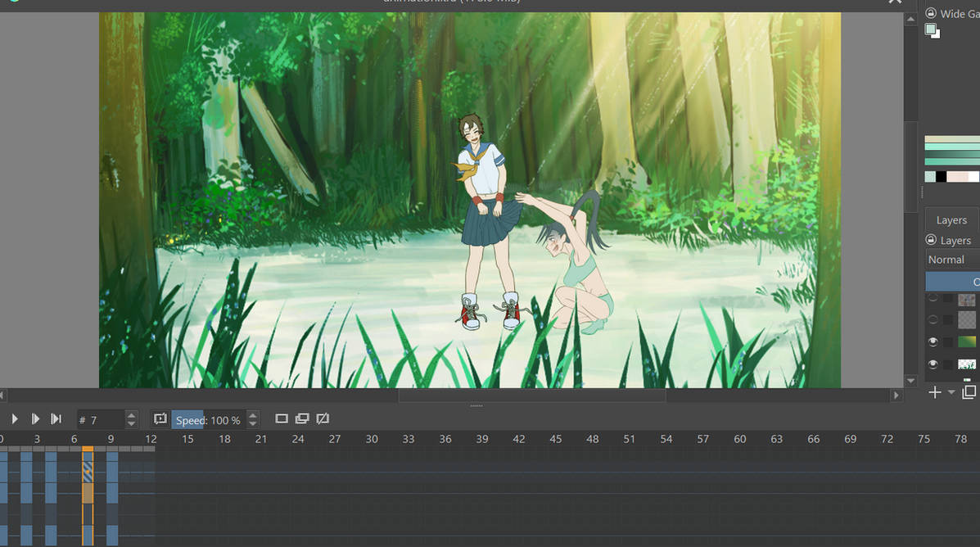
Task: Click the horizontal scrollbar left arrow
Action: (x=2, y=395)
